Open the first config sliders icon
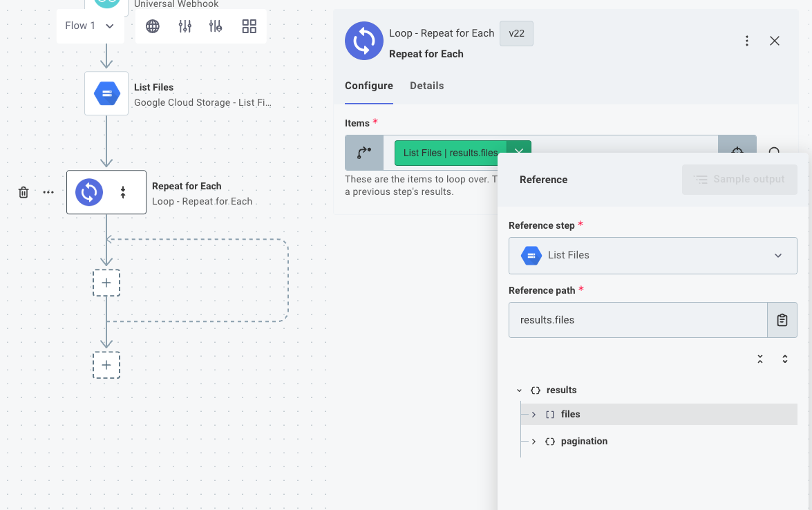This screenshot has width=812, height=510. click(x=185, y=26)
